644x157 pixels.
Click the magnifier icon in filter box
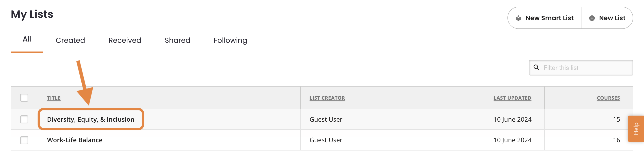pyautogui.click(x=536, y=67)
